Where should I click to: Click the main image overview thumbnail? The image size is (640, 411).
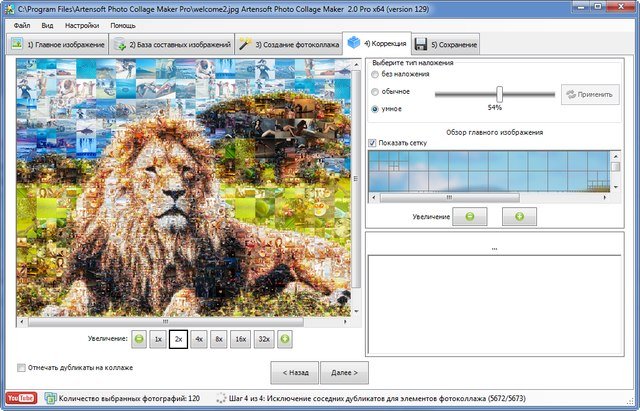click(489, 171)
